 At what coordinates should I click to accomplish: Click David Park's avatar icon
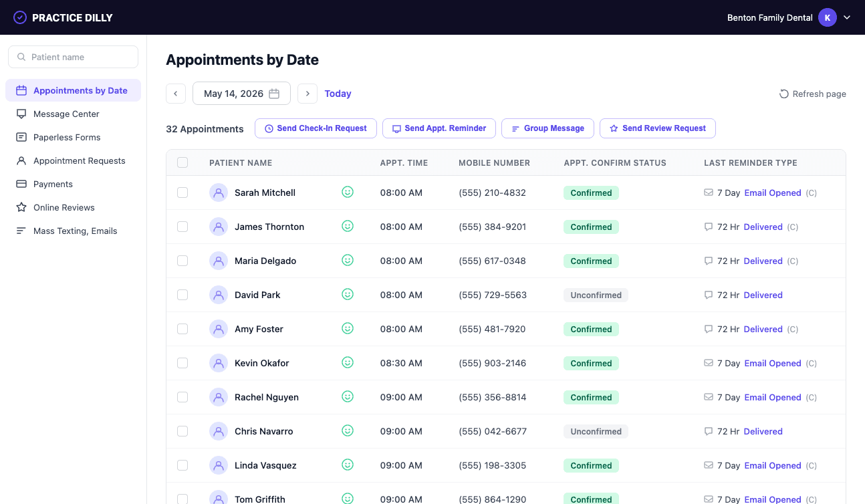pos(219,295)
